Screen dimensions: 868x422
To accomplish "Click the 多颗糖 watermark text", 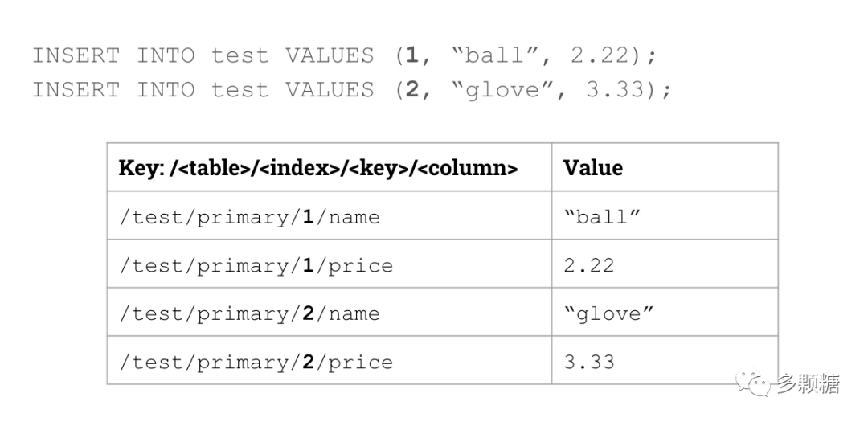I will pos(808,384).
